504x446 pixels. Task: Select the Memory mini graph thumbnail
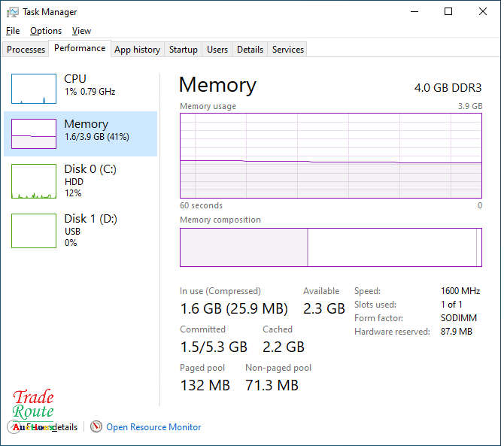(34, 134)
